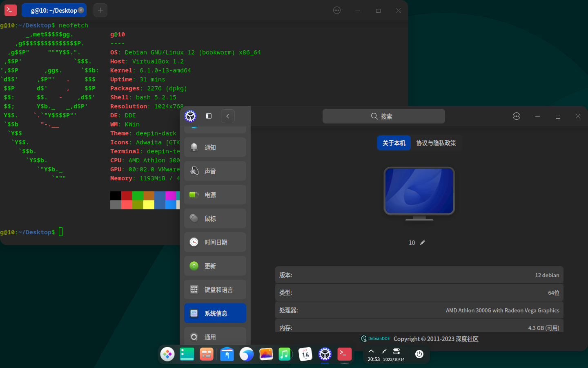The height and width of the screenshot is (368, 588).
Task: Click the computer monitor image
Action: tap(419, 194)
